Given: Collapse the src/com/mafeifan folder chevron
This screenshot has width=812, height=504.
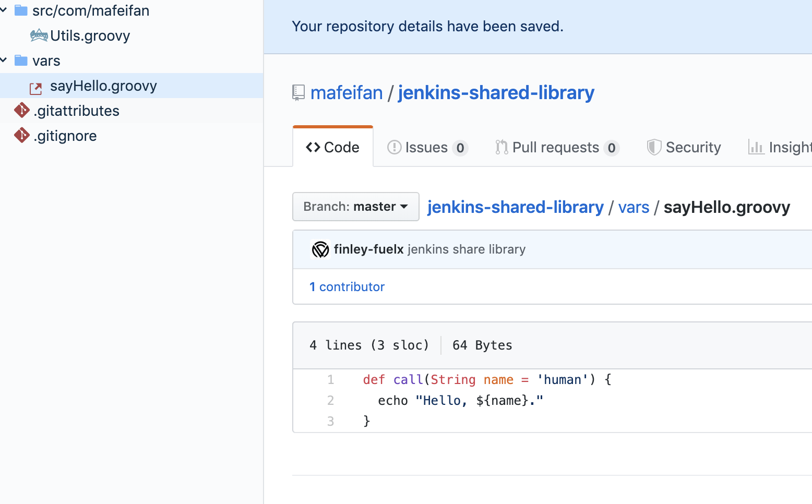Looking at the screenshot, I should tap(4, 10).
